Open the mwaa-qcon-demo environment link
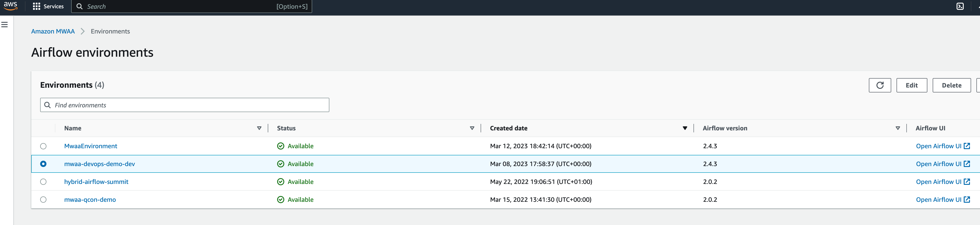 tap(90, 200)
